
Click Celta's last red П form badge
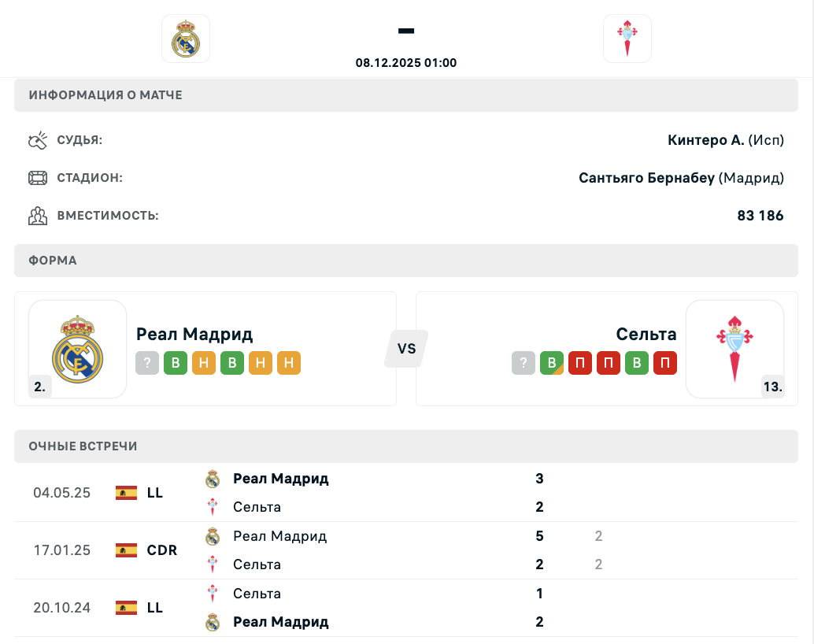click(665, 363)
